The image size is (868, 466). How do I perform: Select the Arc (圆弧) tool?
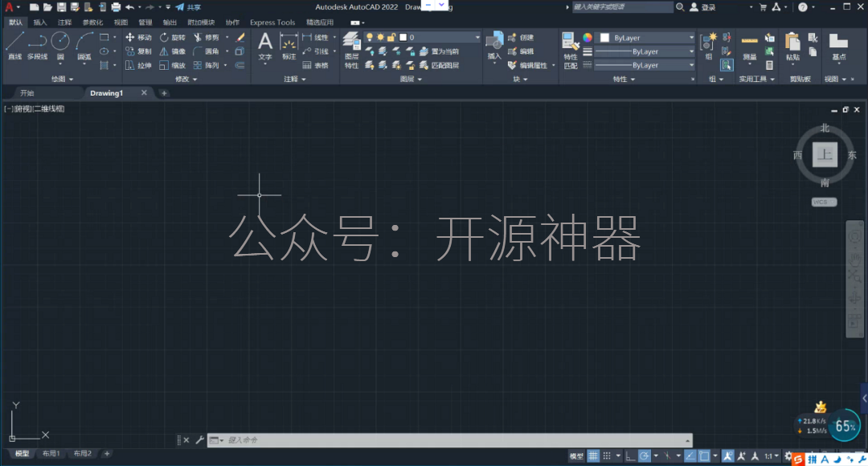[84, 45]
